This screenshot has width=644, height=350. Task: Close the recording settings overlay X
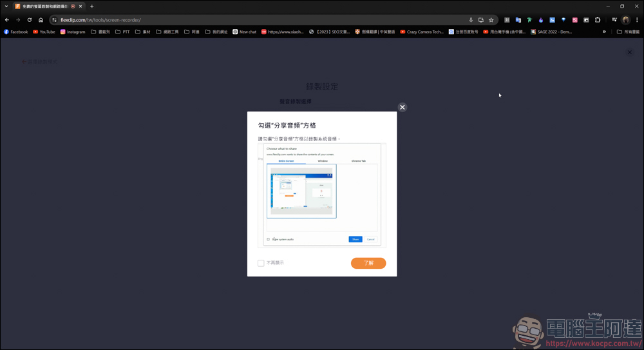[x=630, y=52]
